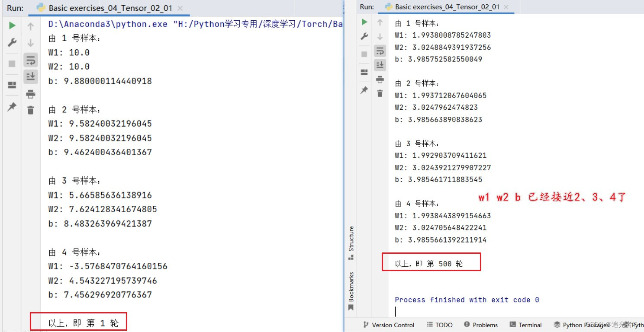Click the 'W2: 10.0' output line
644x332 pixels.
69,67
